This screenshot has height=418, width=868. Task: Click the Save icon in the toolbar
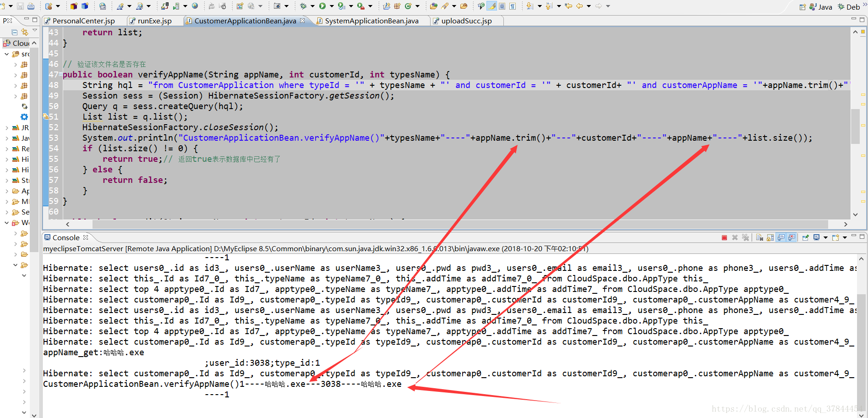(20, 6)
